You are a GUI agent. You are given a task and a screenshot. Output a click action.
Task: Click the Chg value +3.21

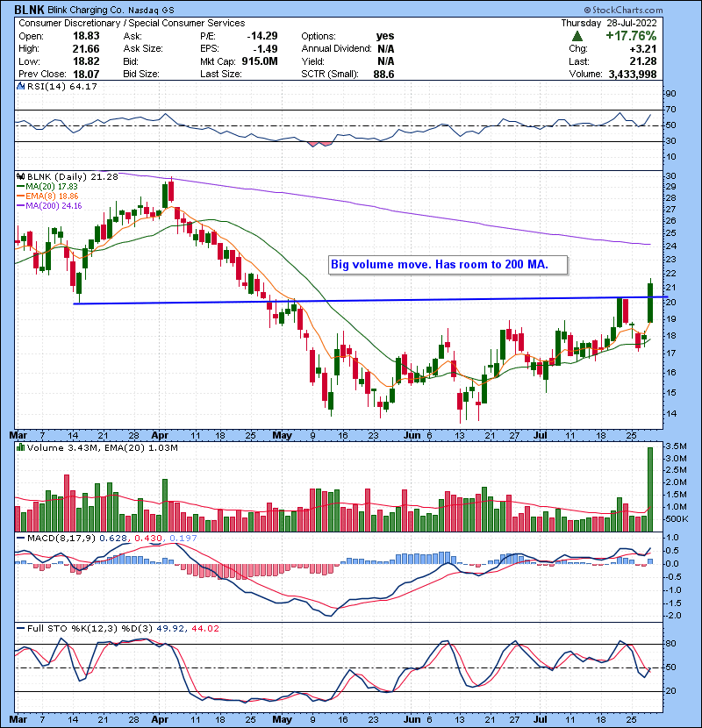[643, 49]
